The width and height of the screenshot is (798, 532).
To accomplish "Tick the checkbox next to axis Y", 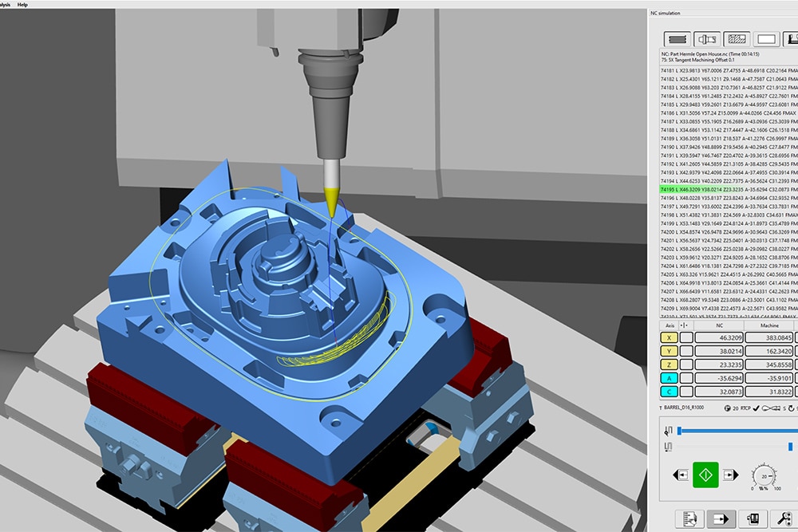I will pyautogui.click(x=686, y=351).
